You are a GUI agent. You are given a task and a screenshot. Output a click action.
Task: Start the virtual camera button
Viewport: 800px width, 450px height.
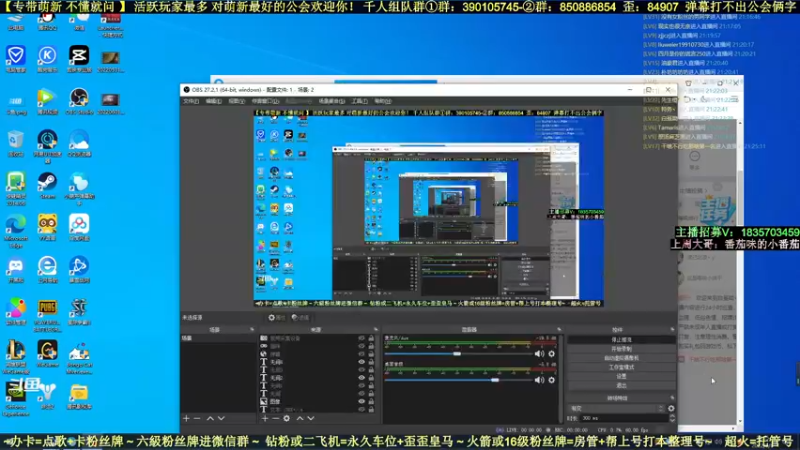click(621, 358)
